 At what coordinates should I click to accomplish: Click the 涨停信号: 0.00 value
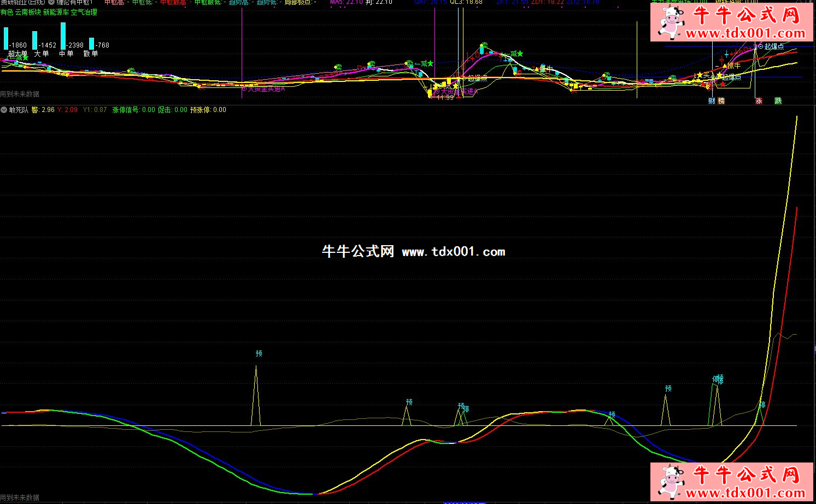point(134,110)
